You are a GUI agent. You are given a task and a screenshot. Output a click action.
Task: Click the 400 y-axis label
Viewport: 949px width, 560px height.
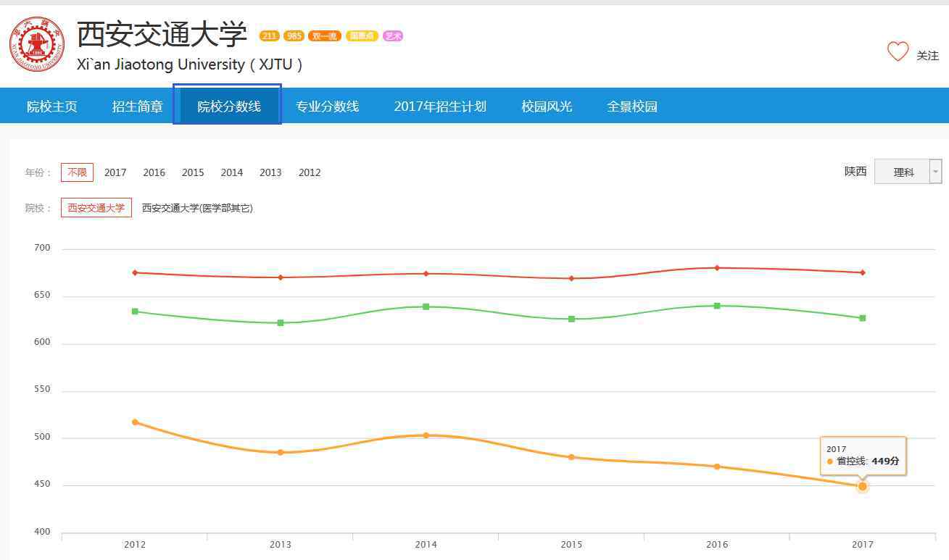click(42, 532)
